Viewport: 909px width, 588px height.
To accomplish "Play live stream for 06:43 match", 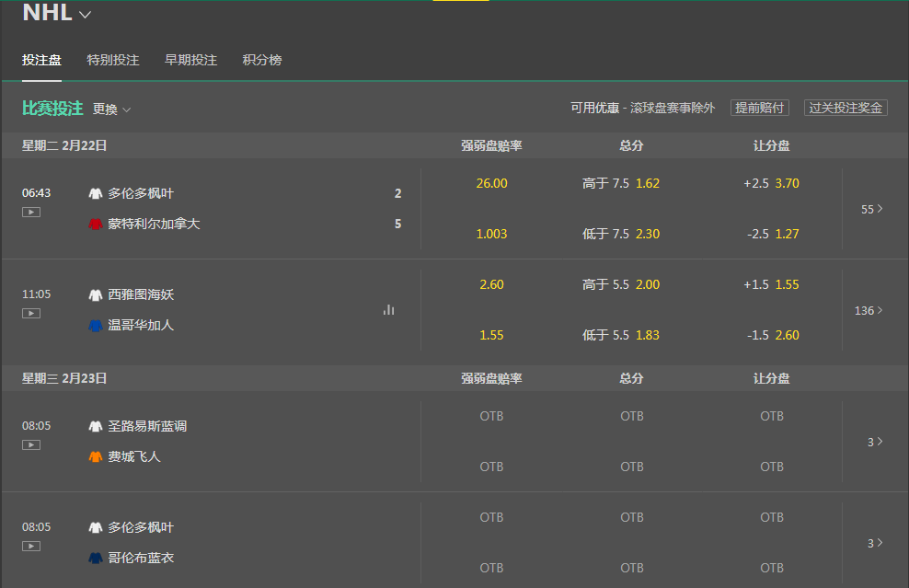I will point(31,213).
